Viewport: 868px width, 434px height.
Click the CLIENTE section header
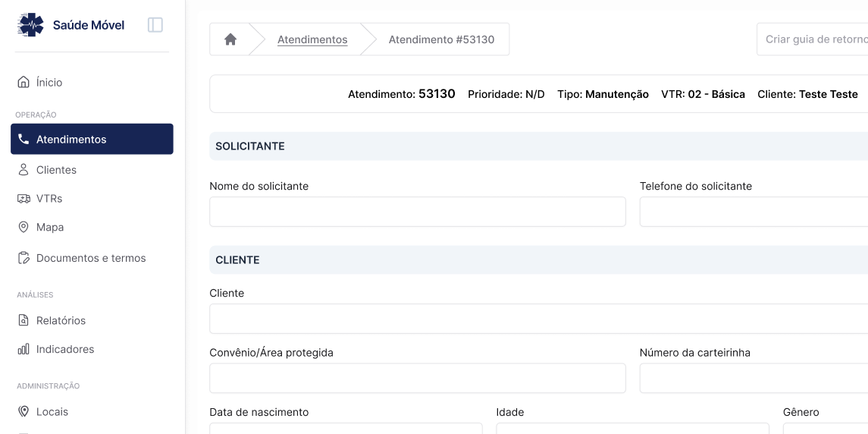coord(539,260)
